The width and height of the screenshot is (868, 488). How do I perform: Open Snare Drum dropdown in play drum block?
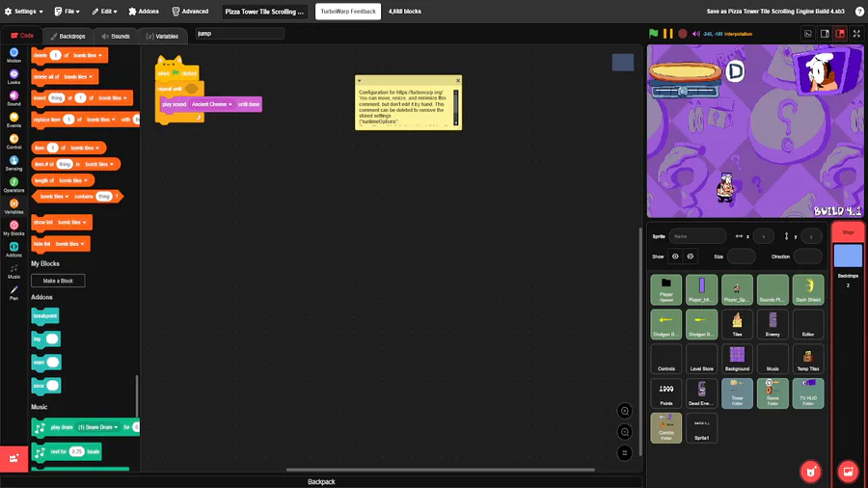98,427
